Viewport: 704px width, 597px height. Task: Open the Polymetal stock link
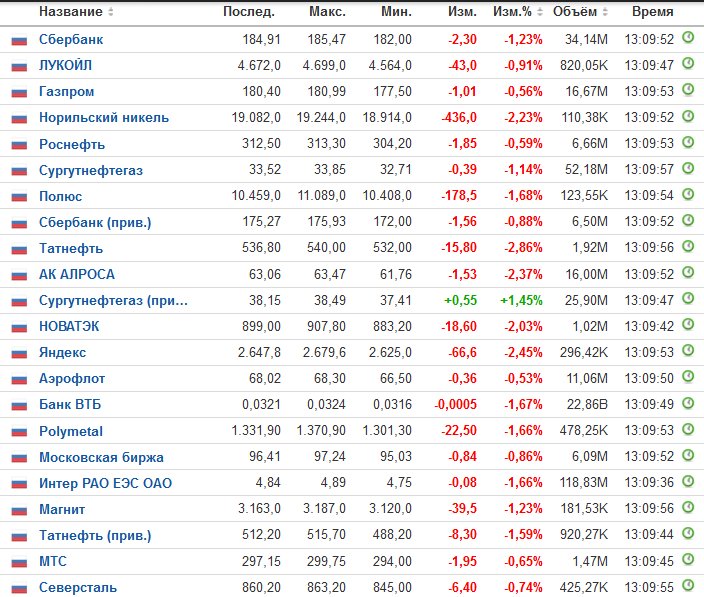tap(71, 431)
